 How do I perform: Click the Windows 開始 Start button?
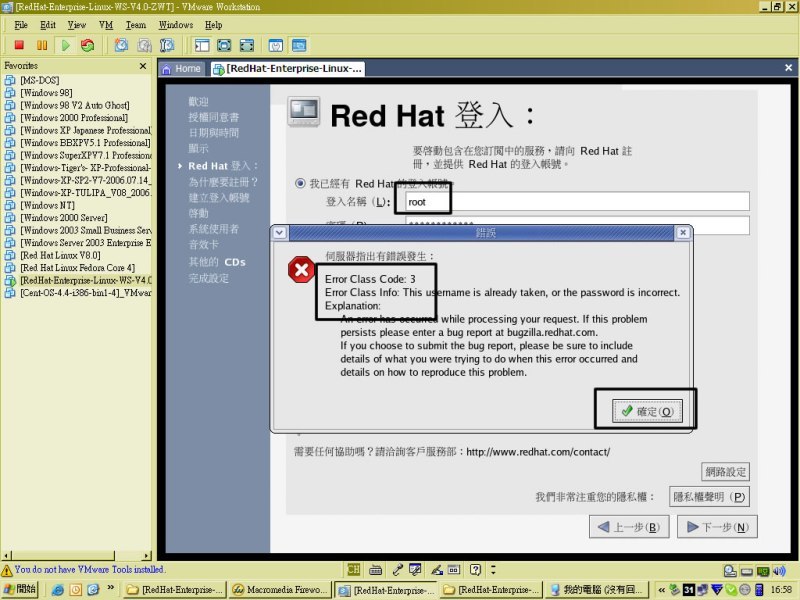pyautogui.click(x=19, y=589)
